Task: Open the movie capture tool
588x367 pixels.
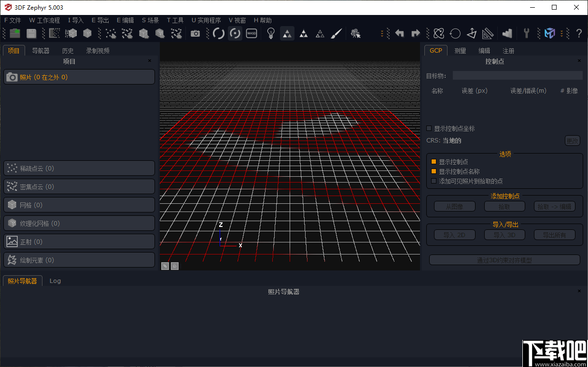Action: coord(356,33)
